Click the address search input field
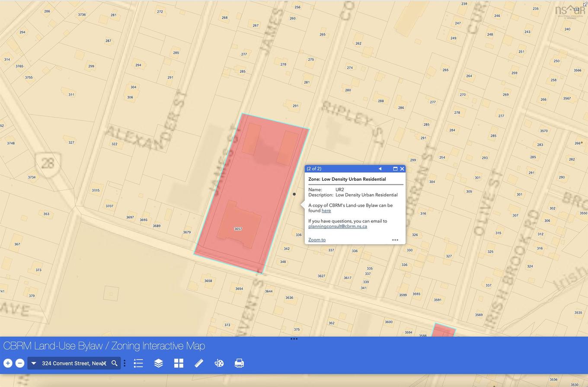Screen dimensions: 588x387 (x=71, y=363)
